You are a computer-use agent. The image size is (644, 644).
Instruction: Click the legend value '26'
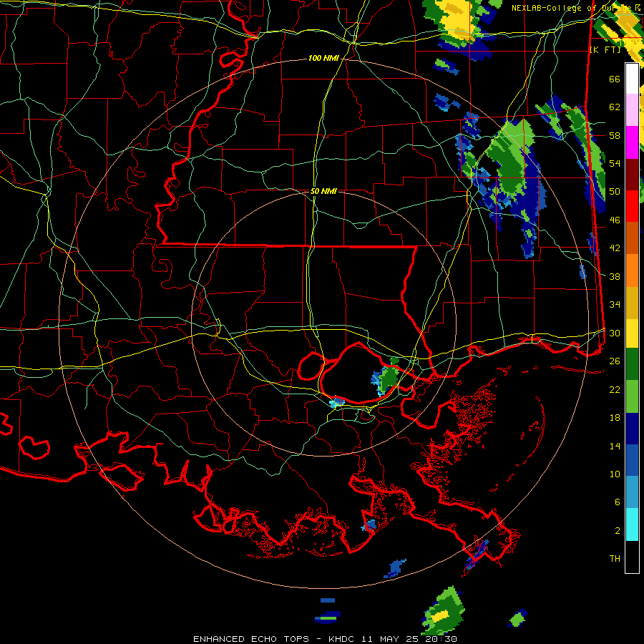(x=615, y=361)
